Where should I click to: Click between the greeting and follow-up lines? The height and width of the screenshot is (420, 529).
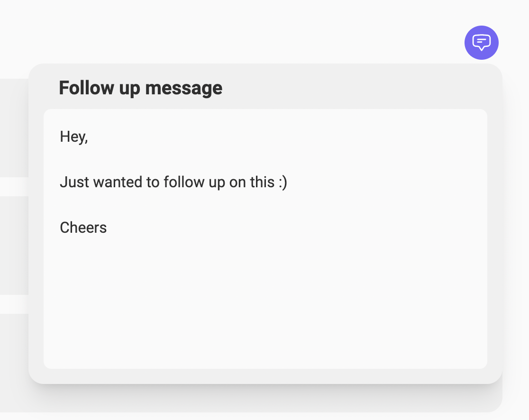point(142,159)
